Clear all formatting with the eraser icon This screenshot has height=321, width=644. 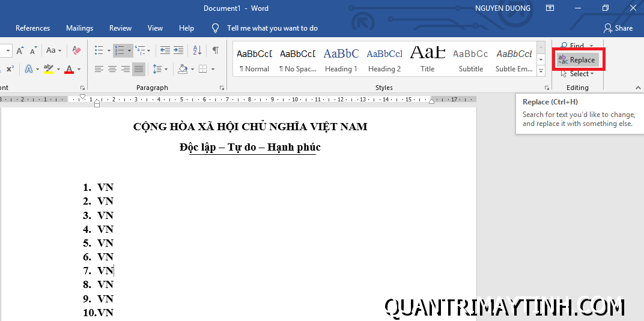pos(76,50)
